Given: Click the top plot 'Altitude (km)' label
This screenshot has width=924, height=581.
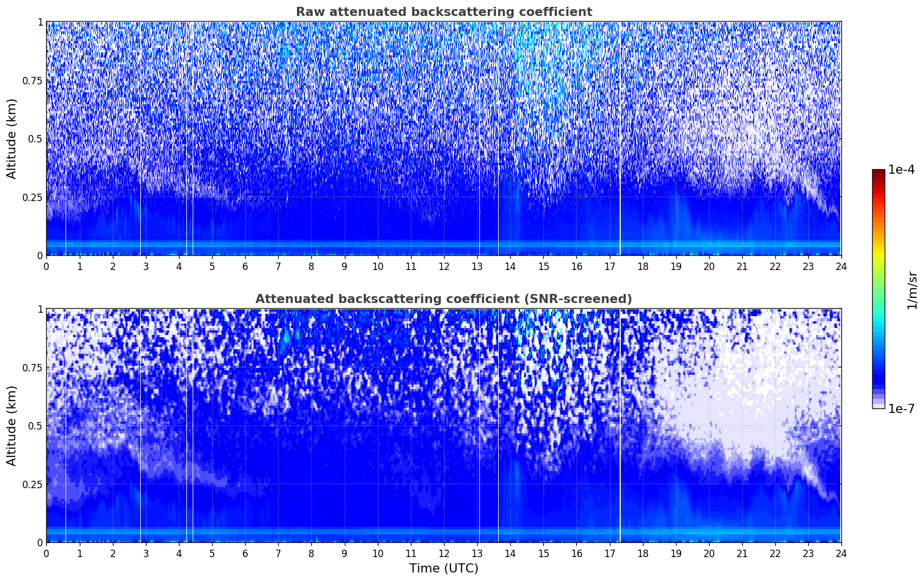Looking at the screenshot, I should pyautogui.click(x=12, y=138).
